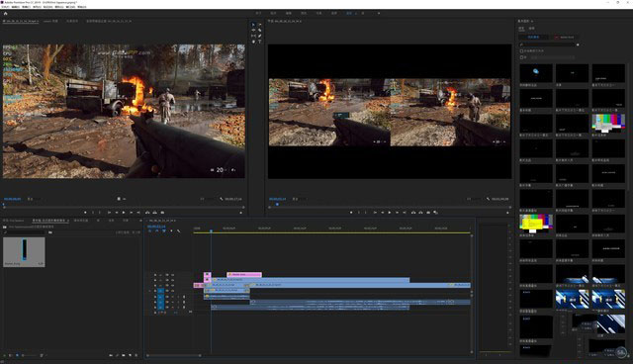The image size is (633, 364).
Task: Select the Pen tool
Action: [x=259, y=36]
